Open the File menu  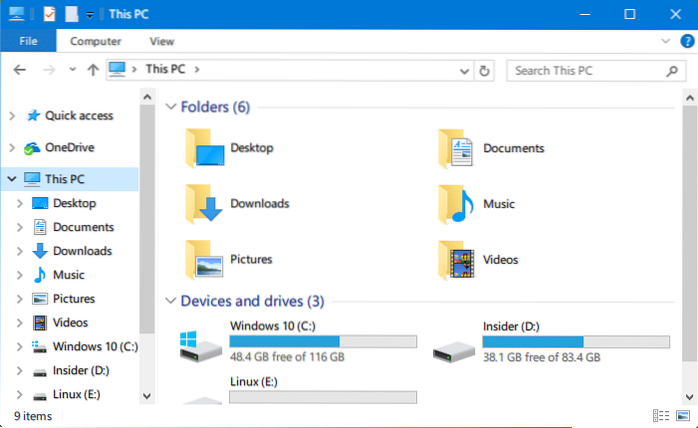28,41
